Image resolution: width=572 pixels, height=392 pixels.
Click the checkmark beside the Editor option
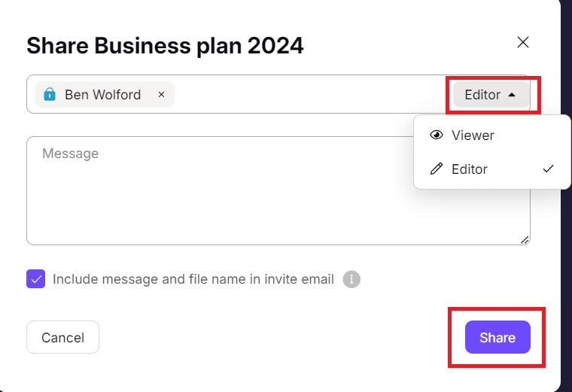click(548, 169)
